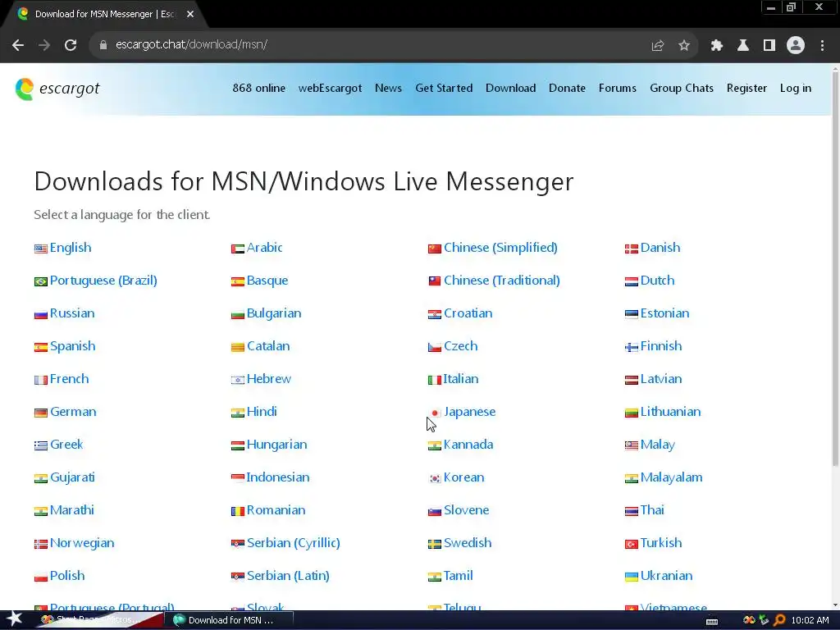
Task: Toggle the side panel icon
Action: (769, 46)
